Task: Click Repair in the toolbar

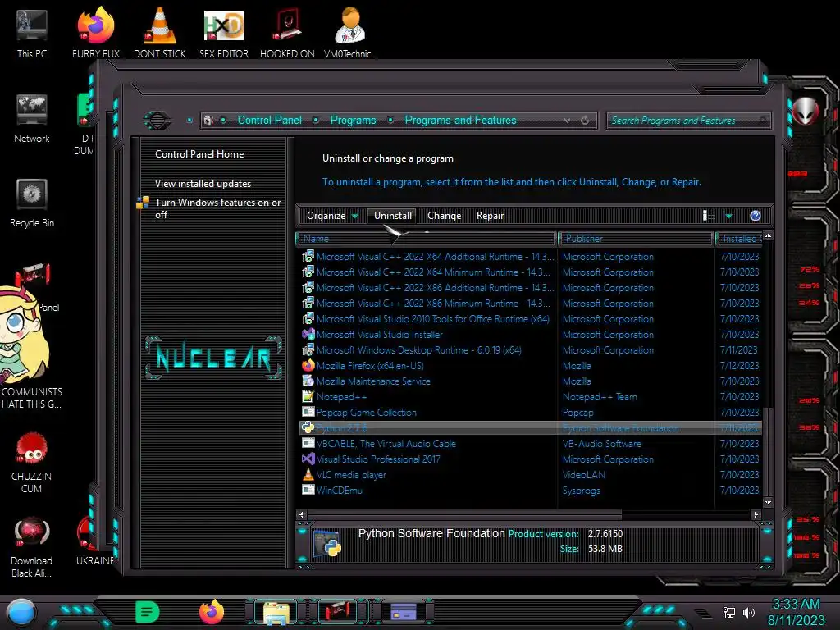Action: (x=491, y=216)
